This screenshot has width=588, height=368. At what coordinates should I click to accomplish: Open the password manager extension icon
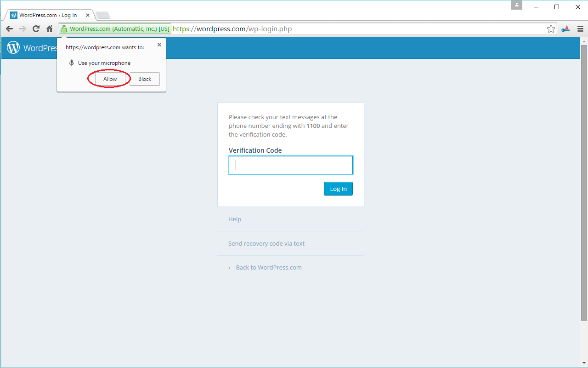coord(565,29)
